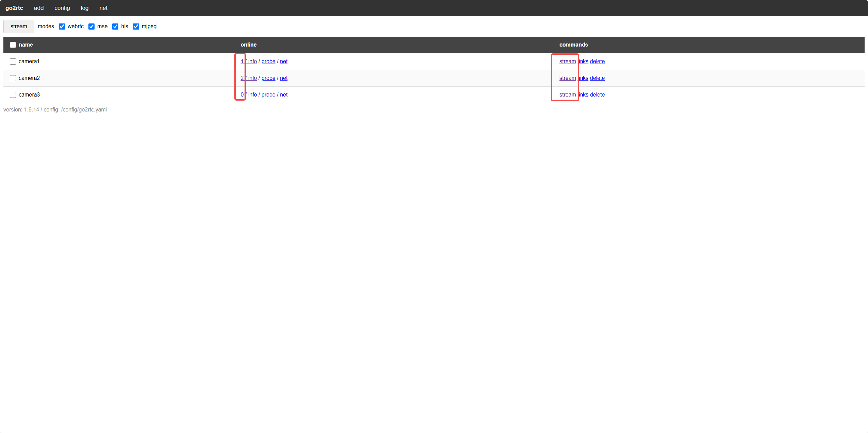Delete camera3 stream
868x433 pixels.
point(597,95)
